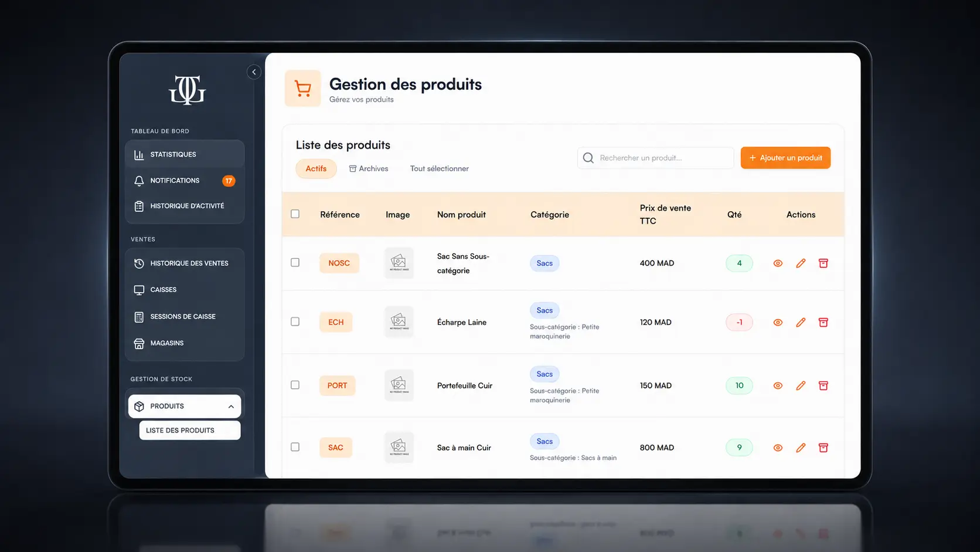
Task: Tick the checkbox for NOSC row
Action: 295,263
